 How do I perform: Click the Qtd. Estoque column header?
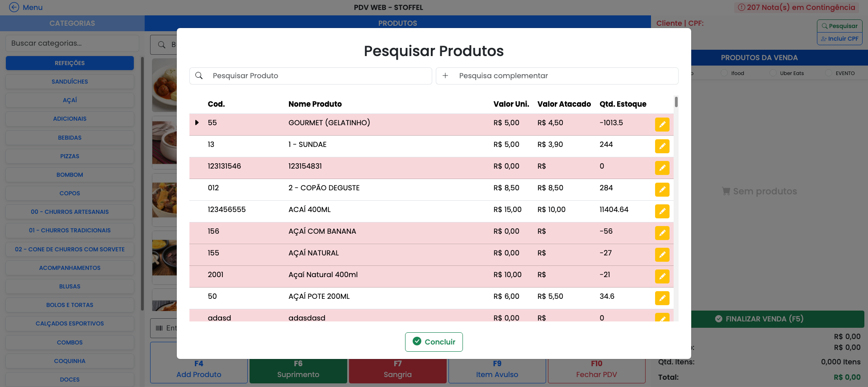click(623, 104)
